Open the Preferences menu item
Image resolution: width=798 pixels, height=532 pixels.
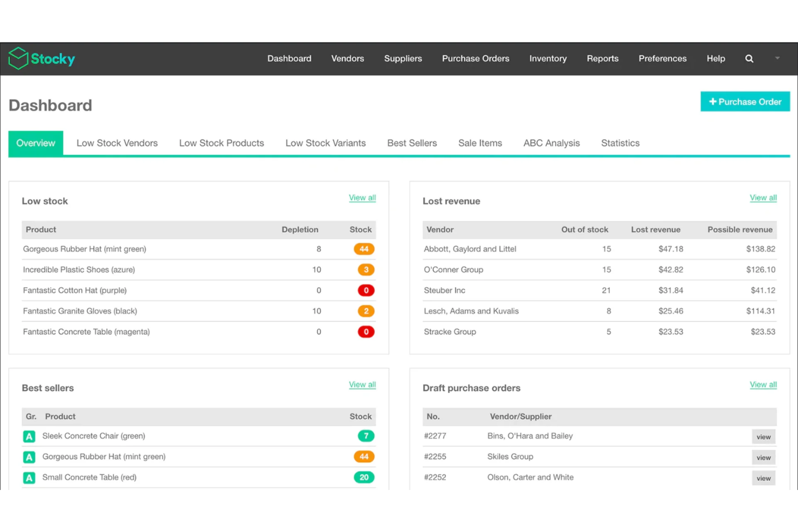pos(662,58)
